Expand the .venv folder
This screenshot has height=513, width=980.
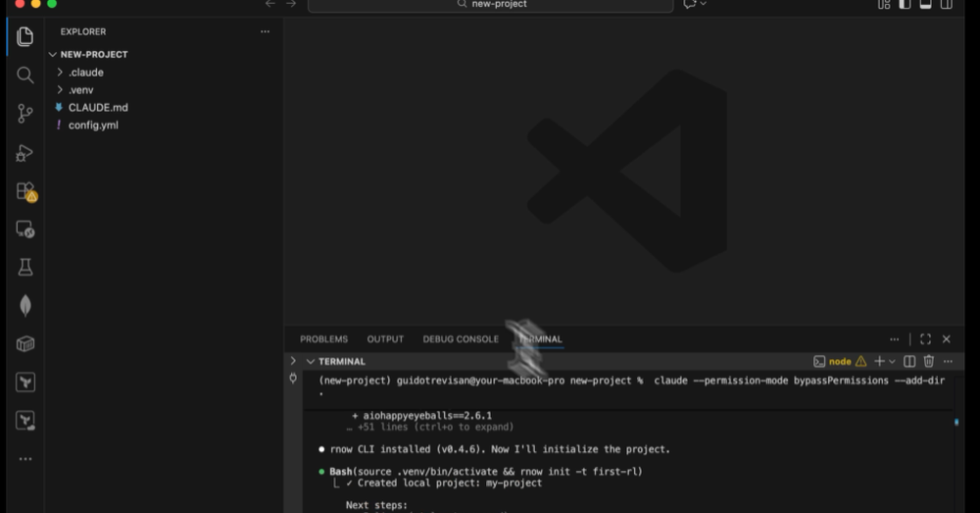(x=60, y=89)
